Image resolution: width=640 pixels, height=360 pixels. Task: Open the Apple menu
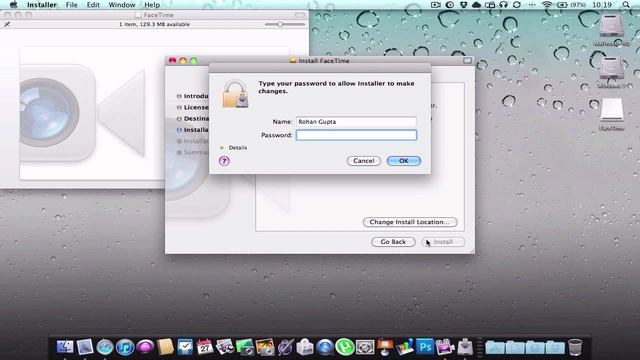pos(13,5)
